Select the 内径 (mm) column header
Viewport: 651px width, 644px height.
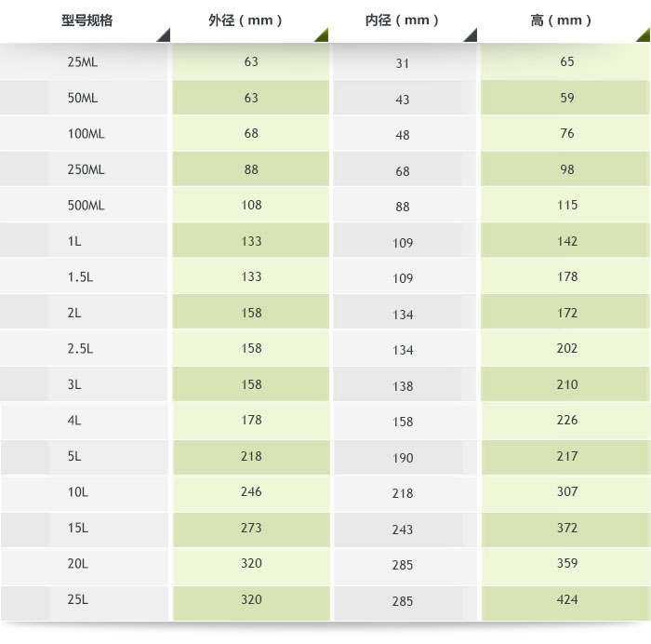403,20
